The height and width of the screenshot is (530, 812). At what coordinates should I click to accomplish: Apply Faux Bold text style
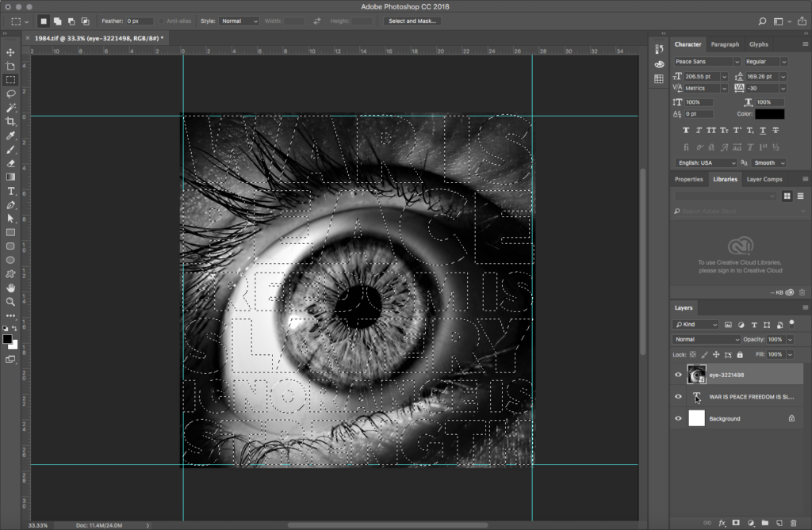tap(687, 130)
